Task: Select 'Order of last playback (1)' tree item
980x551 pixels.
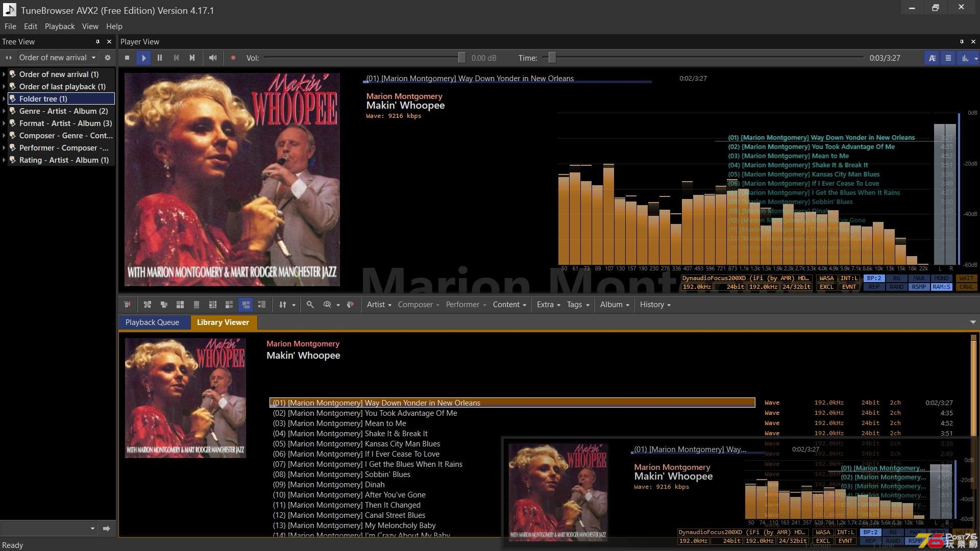Action: point(62,87)
